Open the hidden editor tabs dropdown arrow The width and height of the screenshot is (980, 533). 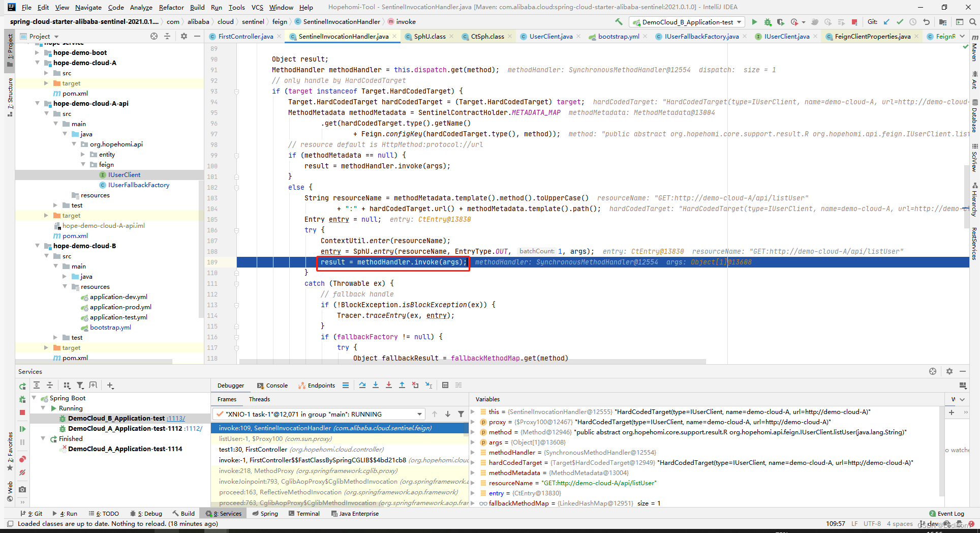(x=962, y=36)
